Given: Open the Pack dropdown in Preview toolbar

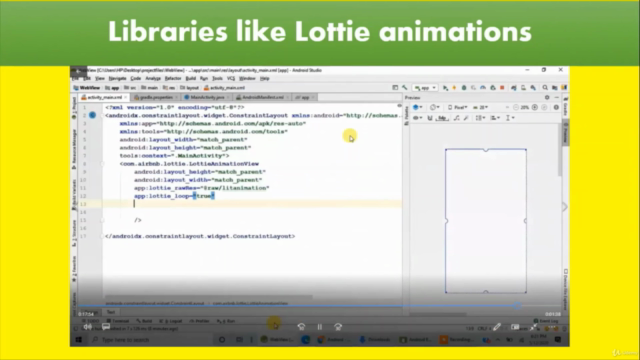Looking at the screenshot, I should tap(480, 118).
